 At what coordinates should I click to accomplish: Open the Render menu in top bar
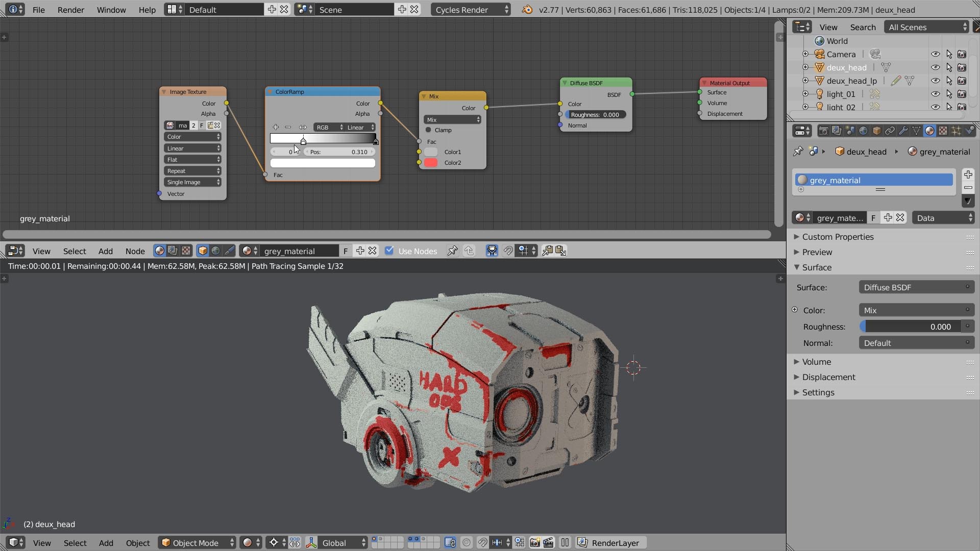pyautogui.click(x=70, y=10)
